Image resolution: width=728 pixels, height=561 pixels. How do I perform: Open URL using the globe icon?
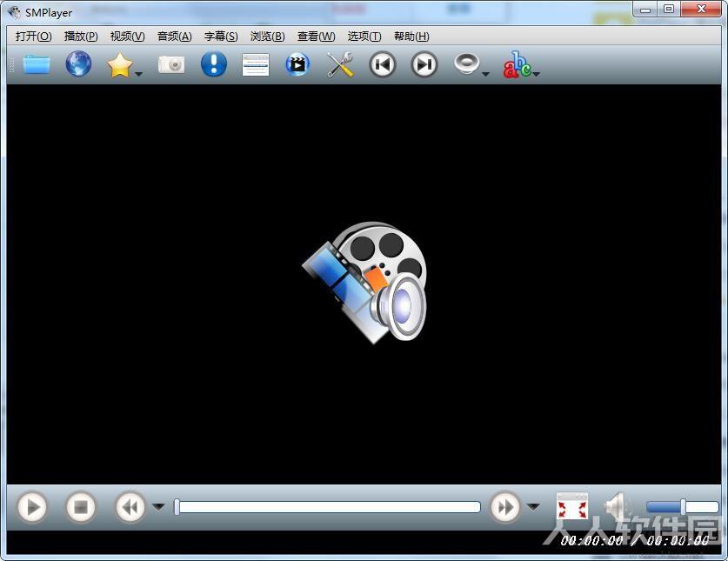[x=78, y=63]
